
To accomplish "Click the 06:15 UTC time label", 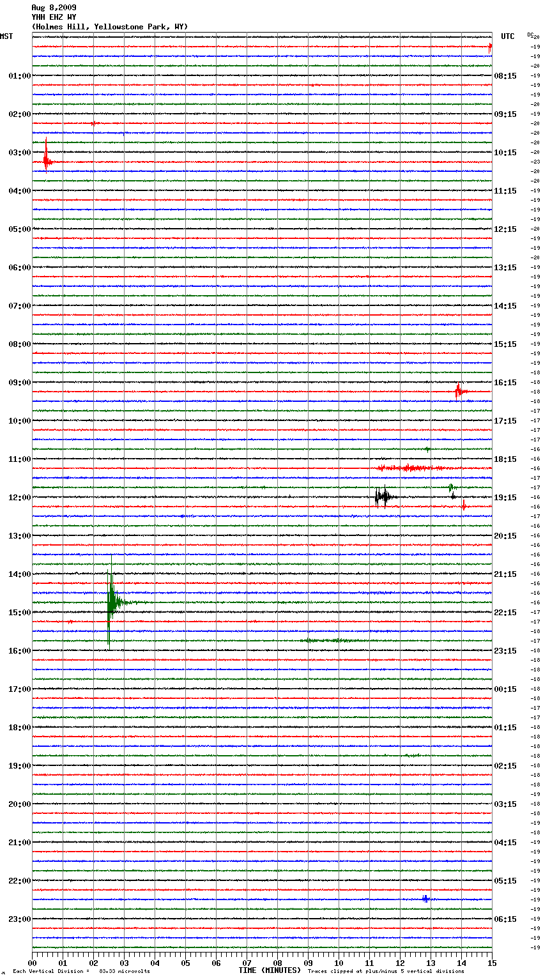I will coord(505,919).
